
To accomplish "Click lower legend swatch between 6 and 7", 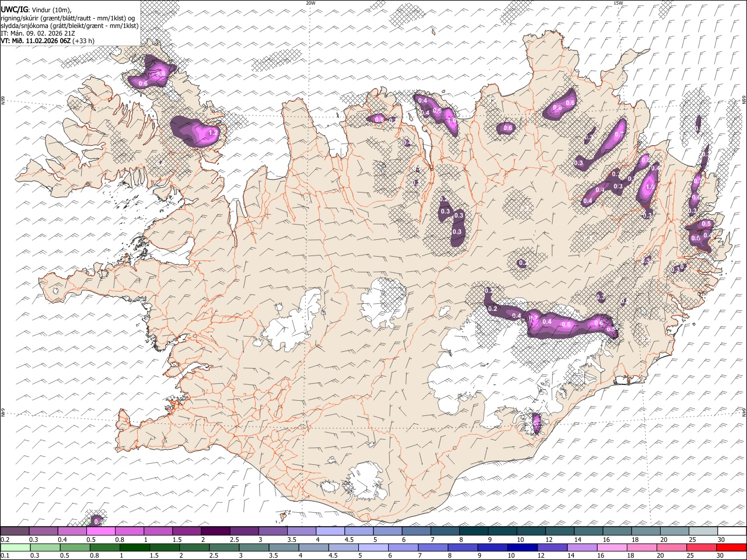I will click(x=403, y=548).
